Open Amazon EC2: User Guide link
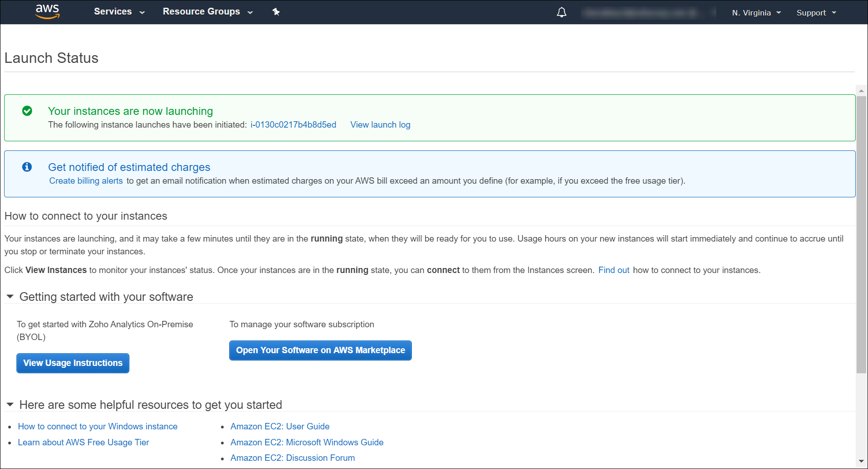 [x=280, y=427]
